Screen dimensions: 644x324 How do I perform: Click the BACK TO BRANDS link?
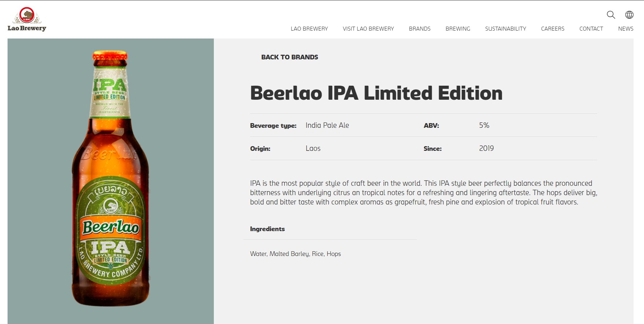(290, 57)
